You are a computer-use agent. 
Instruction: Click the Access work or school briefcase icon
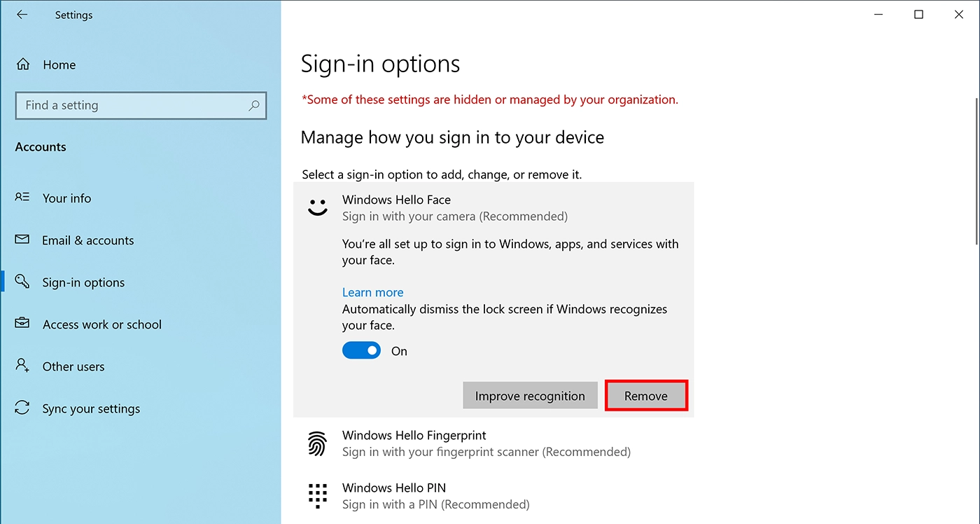[x=22, y=324]
